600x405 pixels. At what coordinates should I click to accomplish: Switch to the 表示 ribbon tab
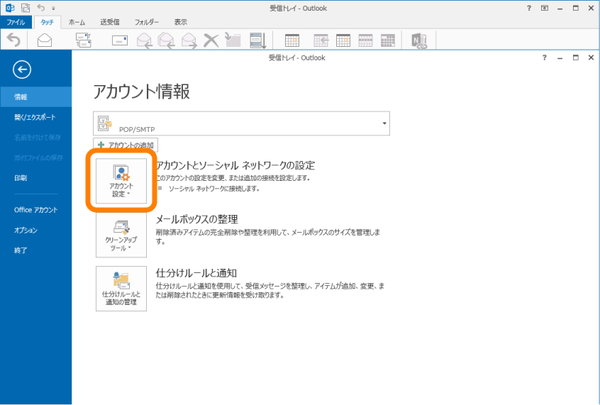pos(181,22)
